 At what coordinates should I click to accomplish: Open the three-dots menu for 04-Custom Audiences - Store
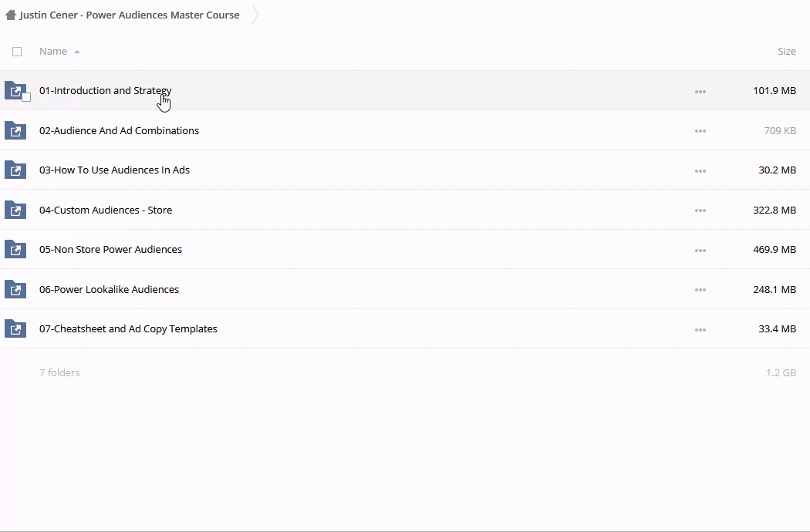700,210
